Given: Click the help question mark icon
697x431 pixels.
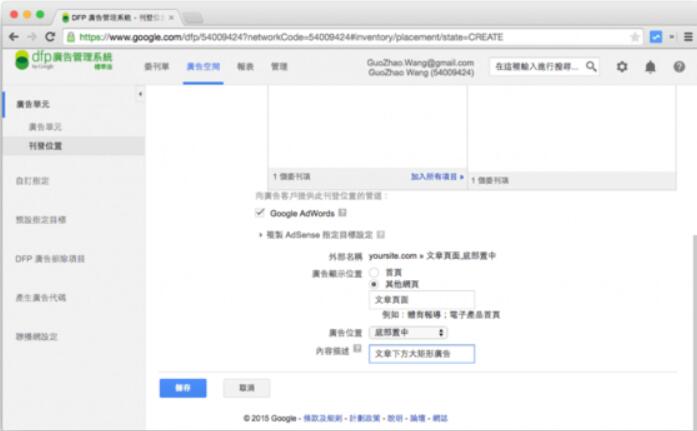Looking at the screenshot, I should pos(679,66).
